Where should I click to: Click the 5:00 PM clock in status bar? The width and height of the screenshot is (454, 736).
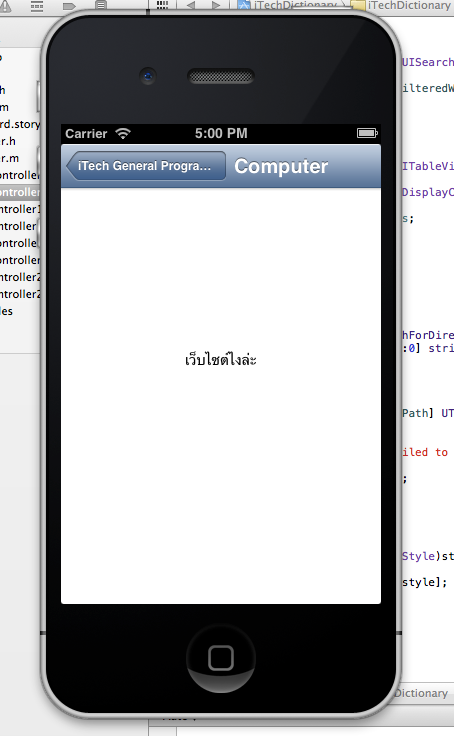click(221, 133)
